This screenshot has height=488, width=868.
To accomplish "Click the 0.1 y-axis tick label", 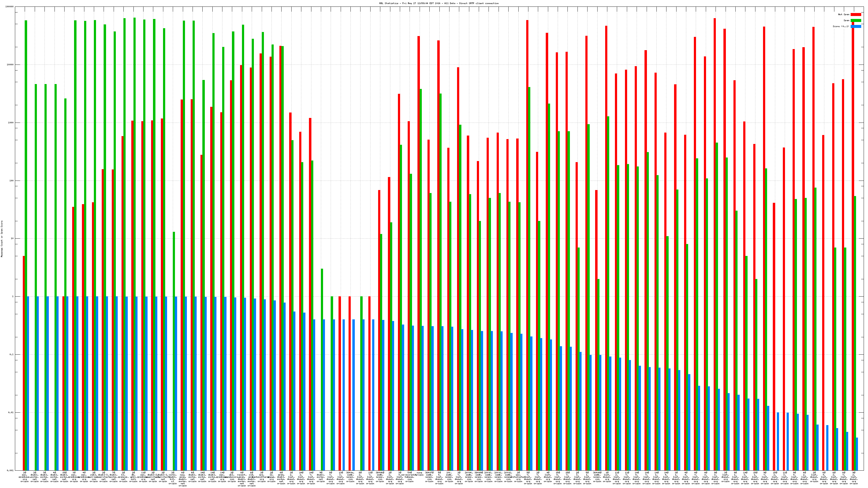I will (12, 355).
